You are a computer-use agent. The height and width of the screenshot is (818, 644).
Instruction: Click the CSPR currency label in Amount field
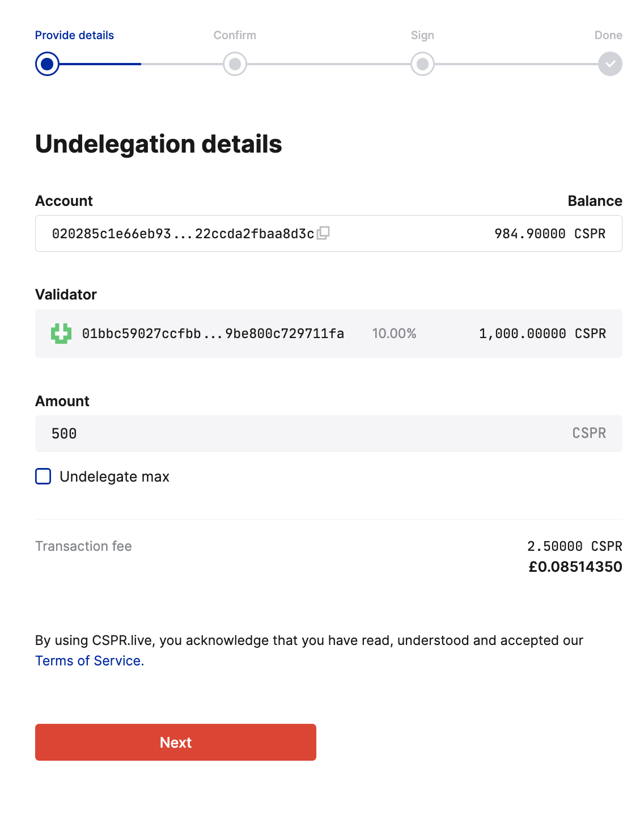[x=590, y=433]
